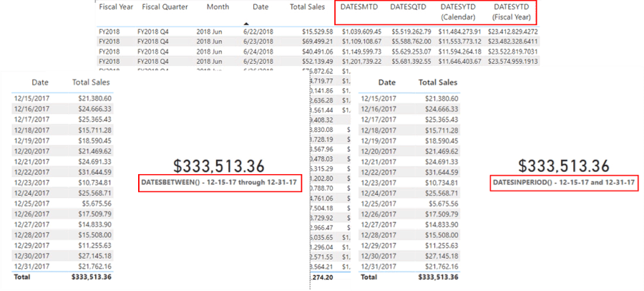The image size is (644, 291).
Task: Click the $11,646,403.67 calendar YTD value
Action: tap(459, 62)
